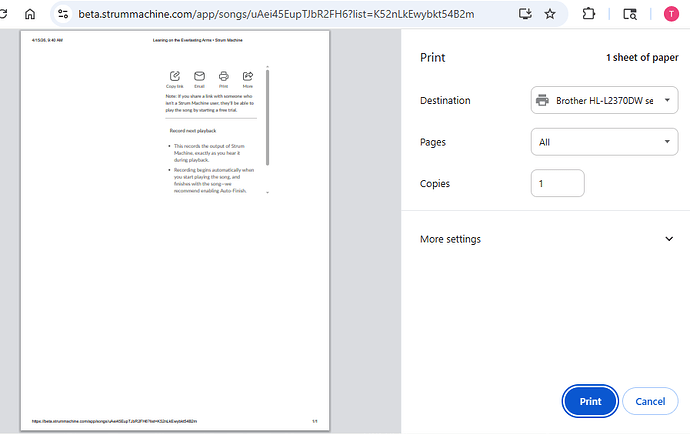The image size is (690, 434).
Task: Open the Pages dropdown set to All
Action: click(x=604, y=142)
